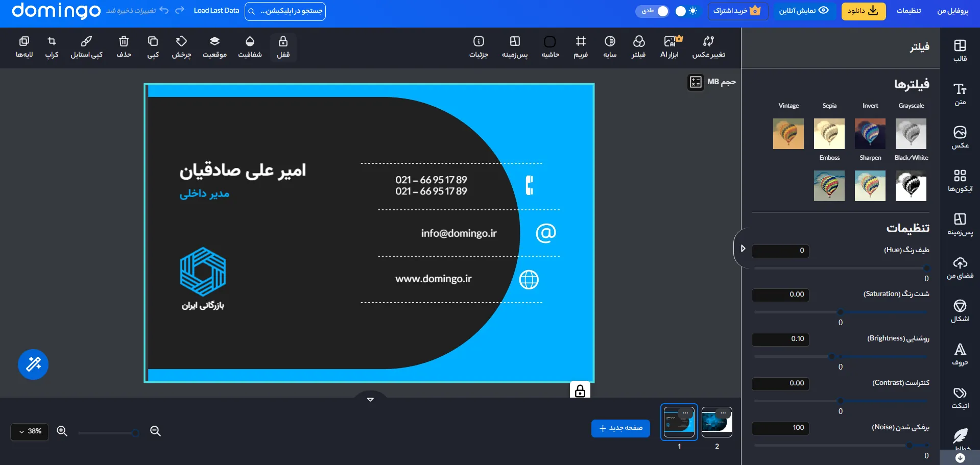Open the Background (پس‌زمینه) toolbar tool
Screen dimensions: 980x465
point(515,47)
